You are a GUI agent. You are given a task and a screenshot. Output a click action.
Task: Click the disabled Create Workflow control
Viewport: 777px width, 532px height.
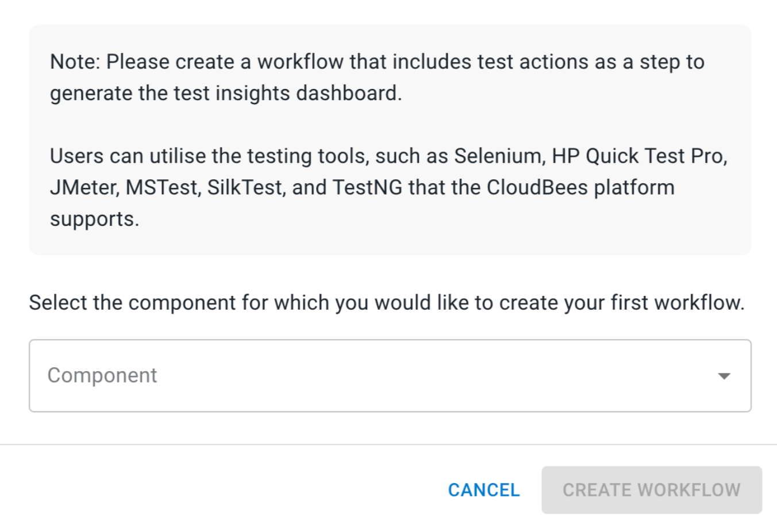pos(651,489)
